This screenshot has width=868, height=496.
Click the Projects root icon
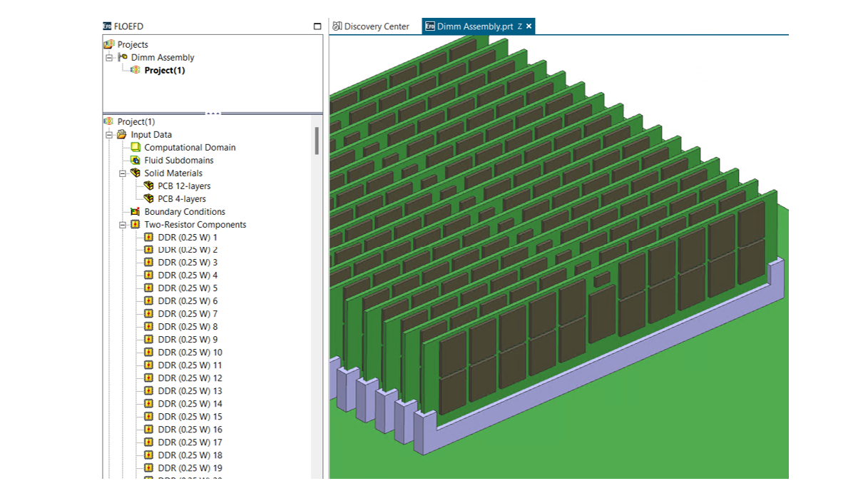(109, 44)
